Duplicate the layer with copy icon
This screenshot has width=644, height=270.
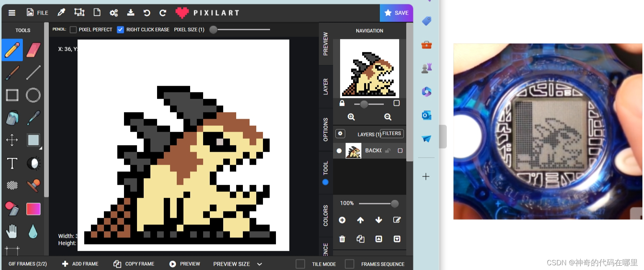click(x=361, y=239)
